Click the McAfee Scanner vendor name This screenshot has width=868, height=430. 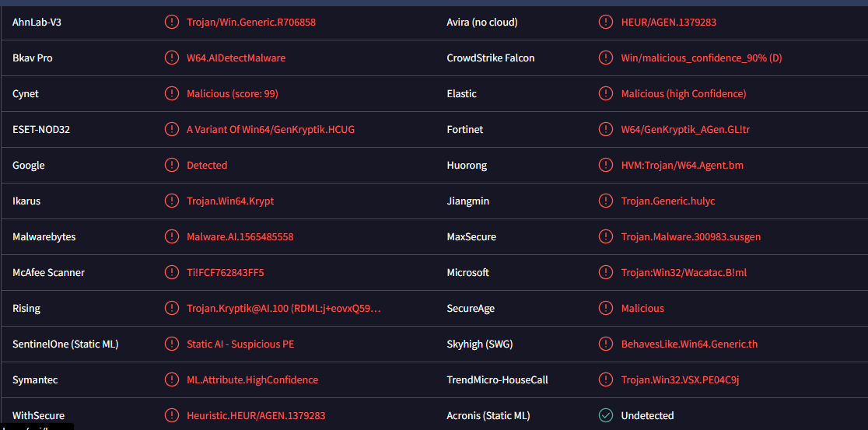point(48,272)
